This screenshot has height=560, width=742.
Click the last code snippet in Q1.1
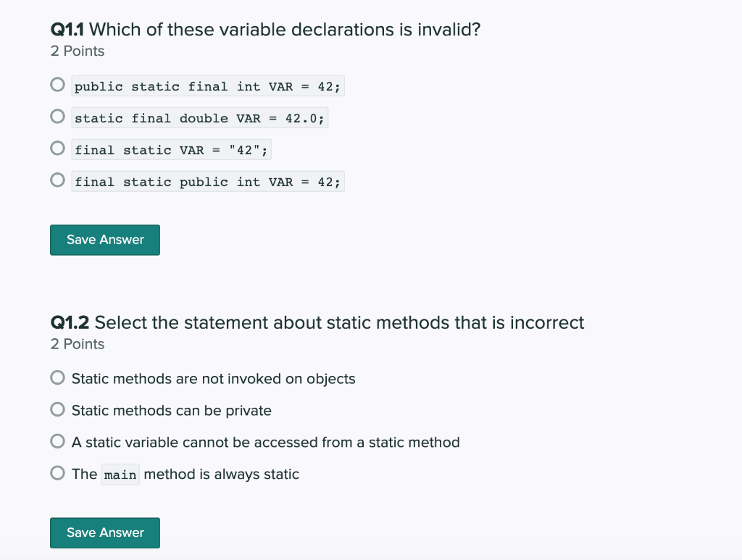pos(208,181)
